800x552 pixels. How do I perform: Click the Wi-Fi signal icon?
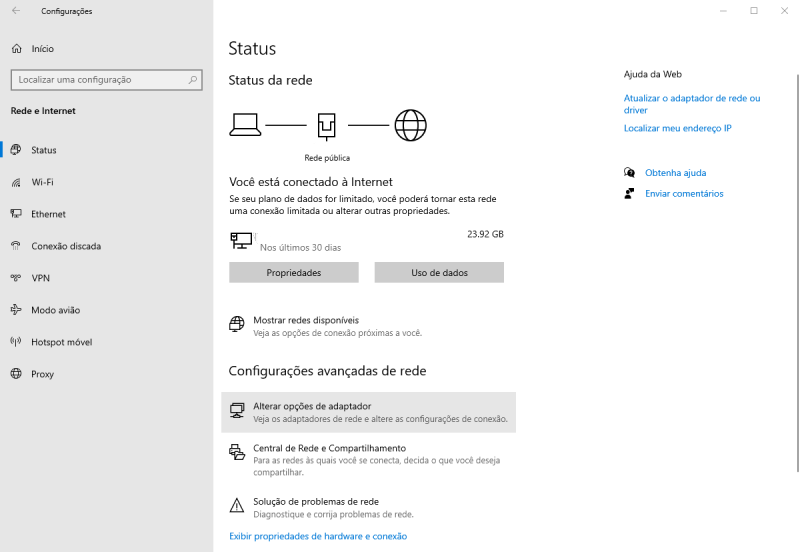click(16, 182)
